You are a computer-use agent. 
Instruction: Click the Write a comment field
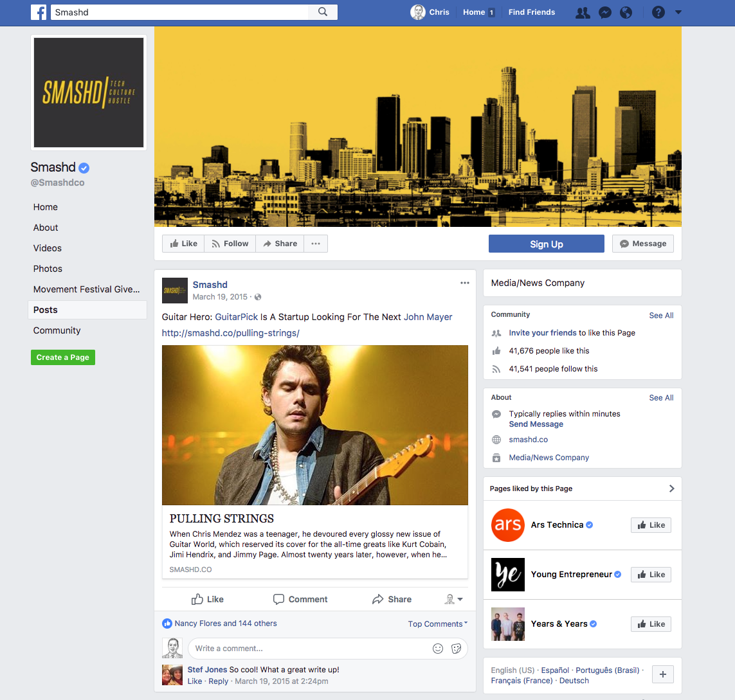(309, 649)
